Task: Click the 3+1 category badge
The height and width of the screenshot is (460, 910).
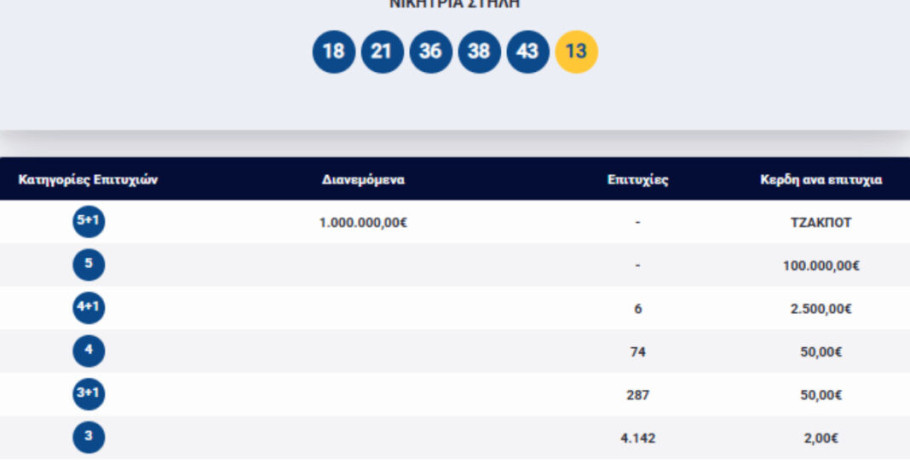Action: click(88, 394)
